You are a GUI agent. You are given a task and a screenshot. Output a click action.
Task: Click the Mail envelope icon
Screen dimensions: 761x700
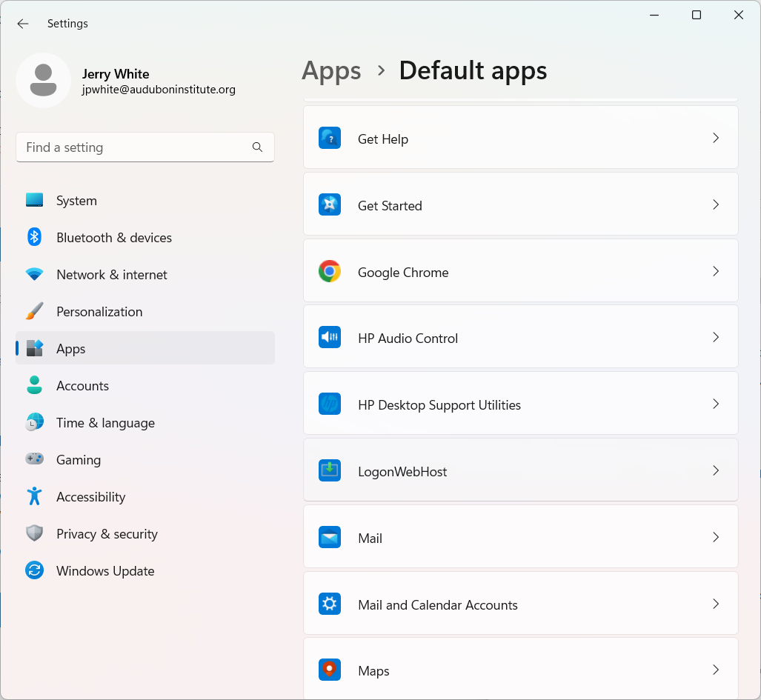330,537
